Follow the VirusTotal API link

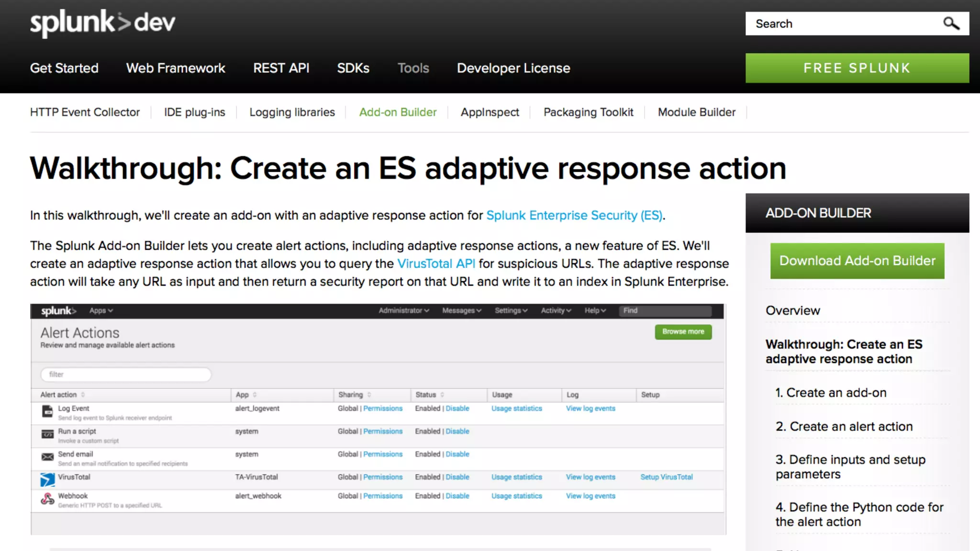[436, 264]
